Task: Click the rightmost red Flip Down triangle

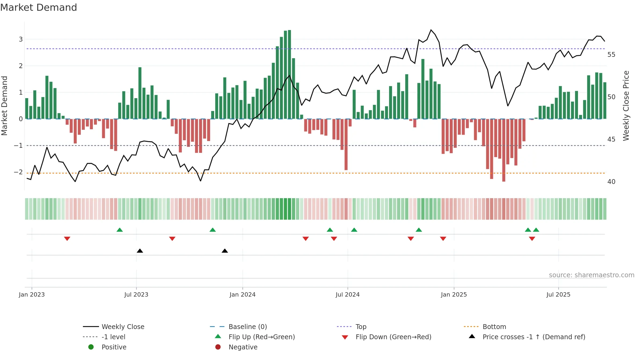Action: [532, 239]
